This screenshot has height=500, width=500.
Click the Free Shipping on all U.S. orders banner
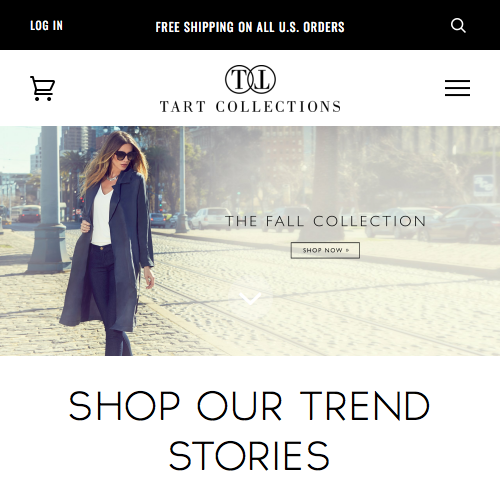pyautogui.click(x=250, y=27)
